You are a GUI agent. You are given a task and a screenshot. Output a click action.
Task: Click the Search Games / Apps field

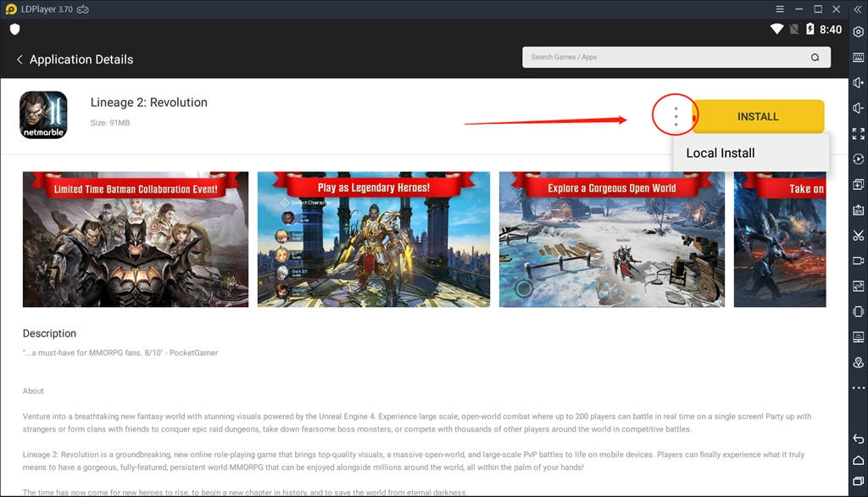click(676, 57)
